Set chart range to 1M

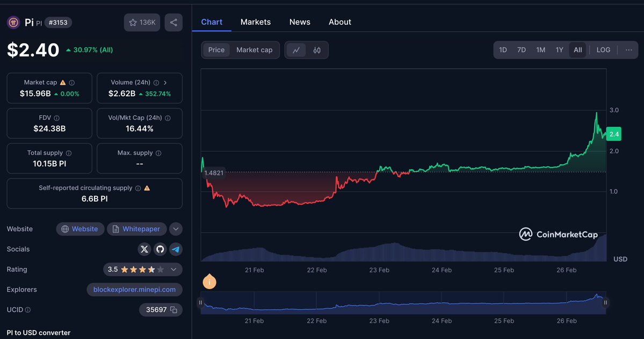pos(540,50)
